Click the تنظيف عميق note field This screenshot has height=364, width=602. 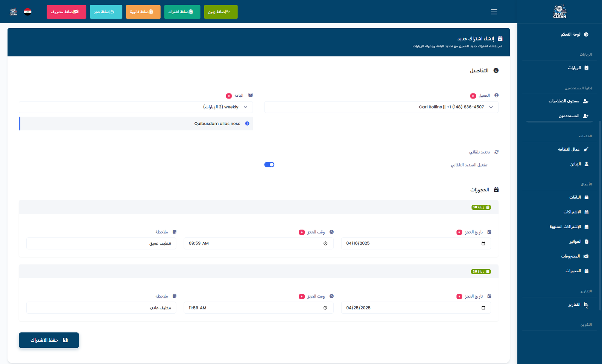[101, 244]
